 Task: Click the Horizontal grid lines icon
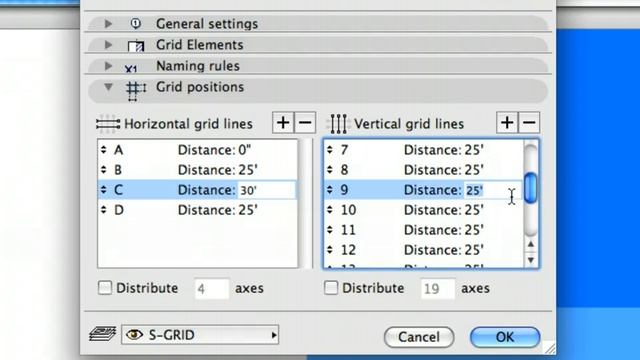(x=108, y=124)
